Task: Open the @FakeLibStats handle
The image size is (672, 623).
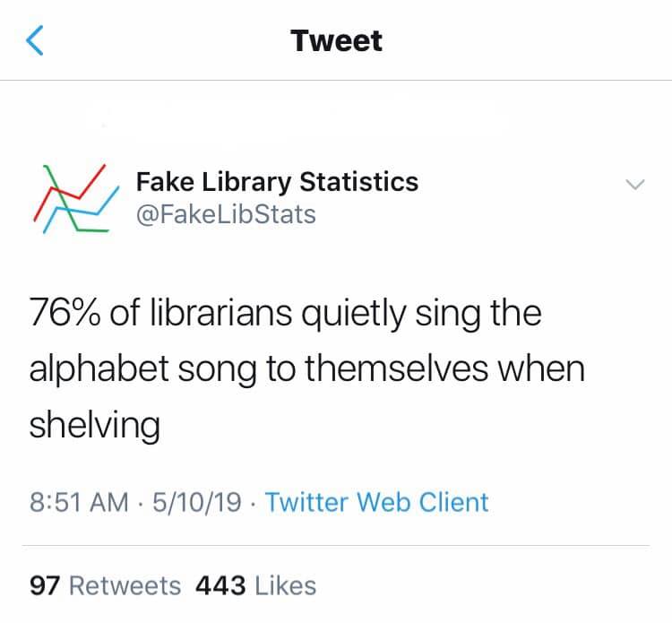Action: (226, 214)
